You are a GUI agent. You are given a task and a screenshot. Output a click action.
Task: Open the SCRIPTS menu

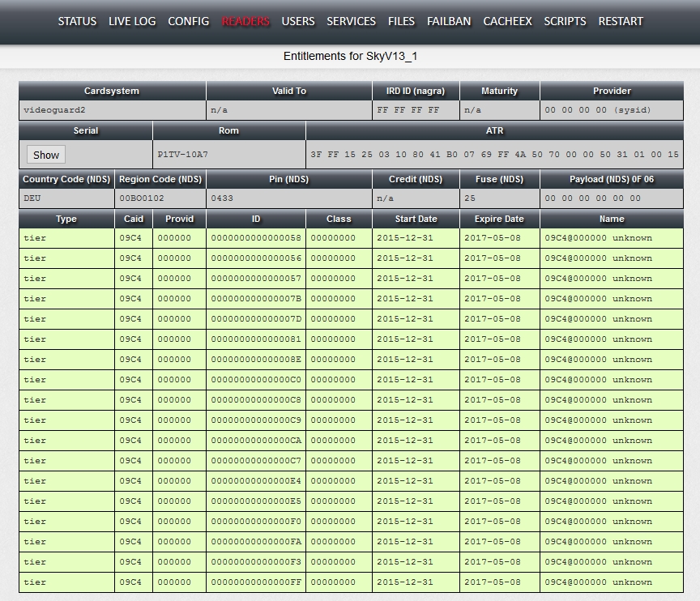coord(565,21)
